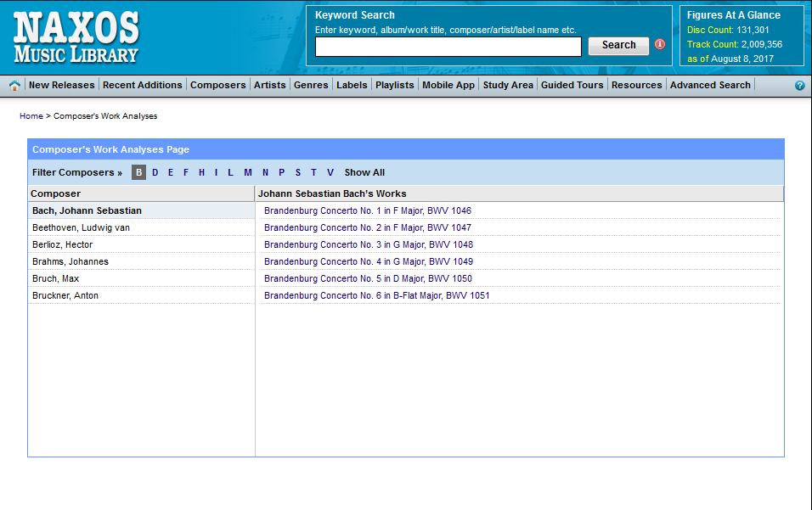Filter composers by letter H
Image resolution: width=812 pixels, height=510 pixels.
click(x=201, y=172)
